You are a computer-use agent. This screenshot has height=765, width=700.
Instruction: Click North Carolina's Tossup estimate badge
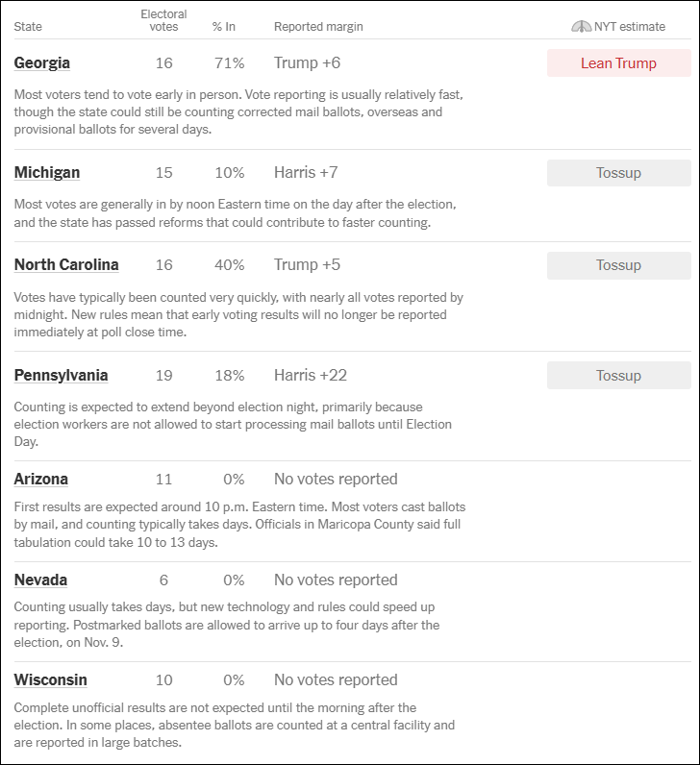618,265
